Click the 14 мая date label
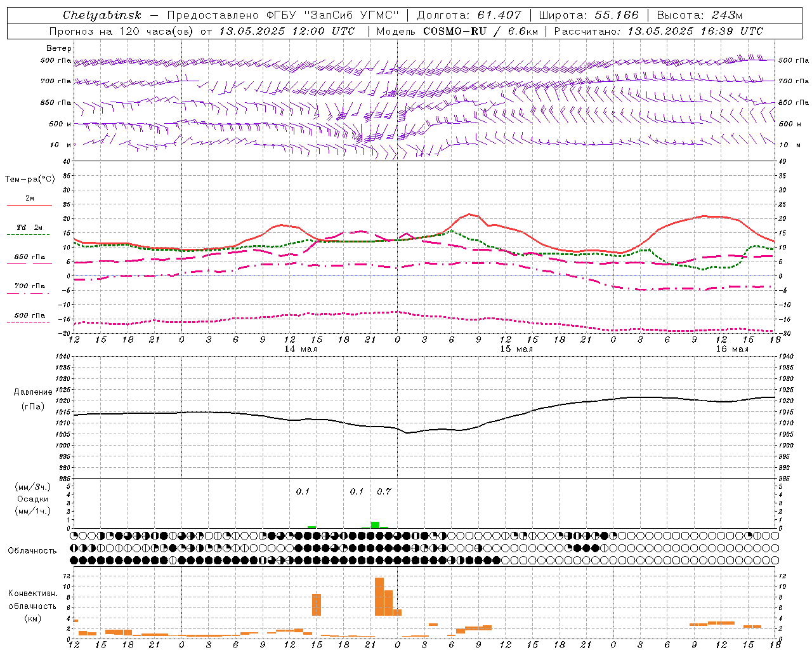The height and width of the screenshot is (650, 812). click(x=301, y=349)
